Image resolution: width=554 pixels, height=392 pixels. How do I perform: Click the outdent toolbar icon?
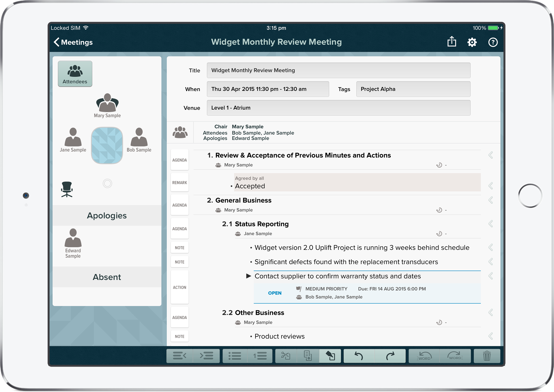click(x=180, y=356)
